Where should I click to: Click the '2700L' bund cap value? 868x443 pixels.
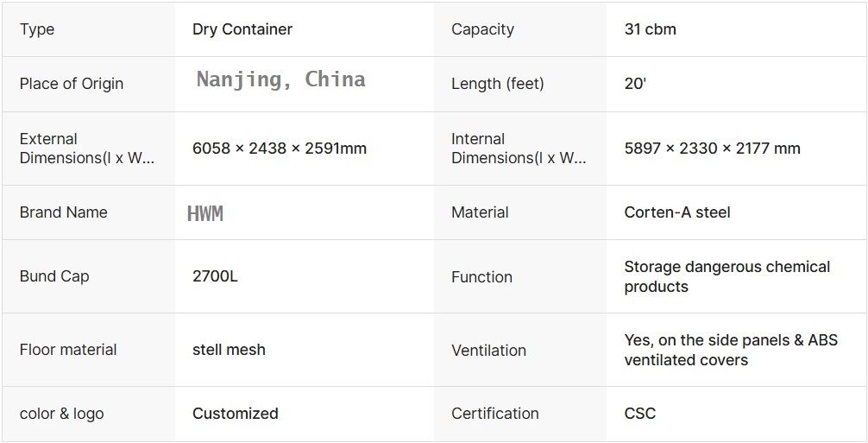coord(215,276)
